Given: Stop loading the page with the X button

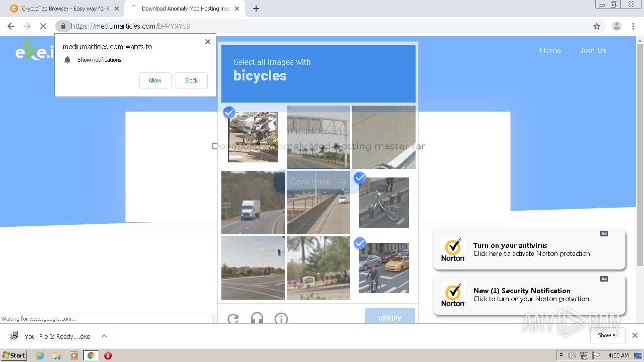Looking at the screenshot, I should [43, 26].
